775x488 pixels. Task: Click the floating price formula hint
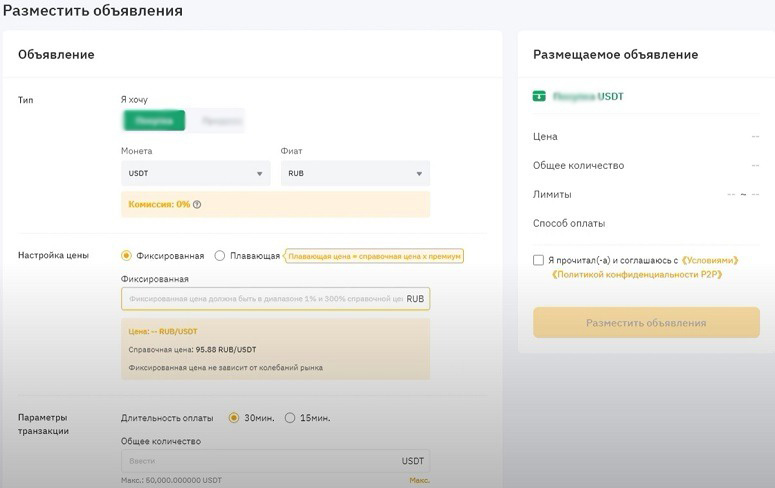click(x=375, y=257)
